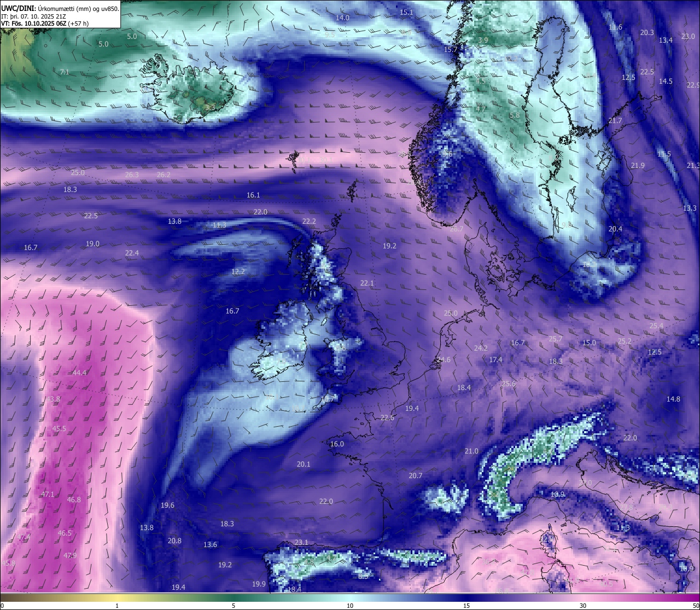Viewport: 700px width, 610px height.
Task: Click the 25.4 value label
Action: 656,326
